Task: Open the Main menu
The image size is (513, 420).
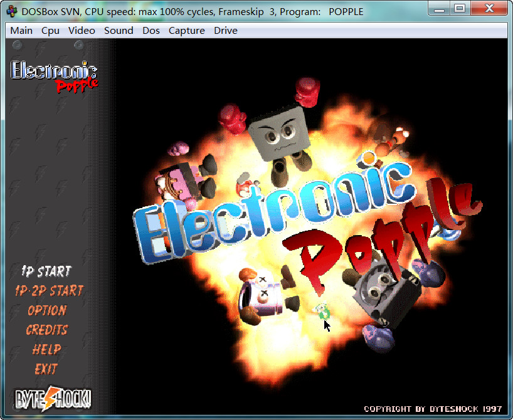Action: (x=21, y=30)
